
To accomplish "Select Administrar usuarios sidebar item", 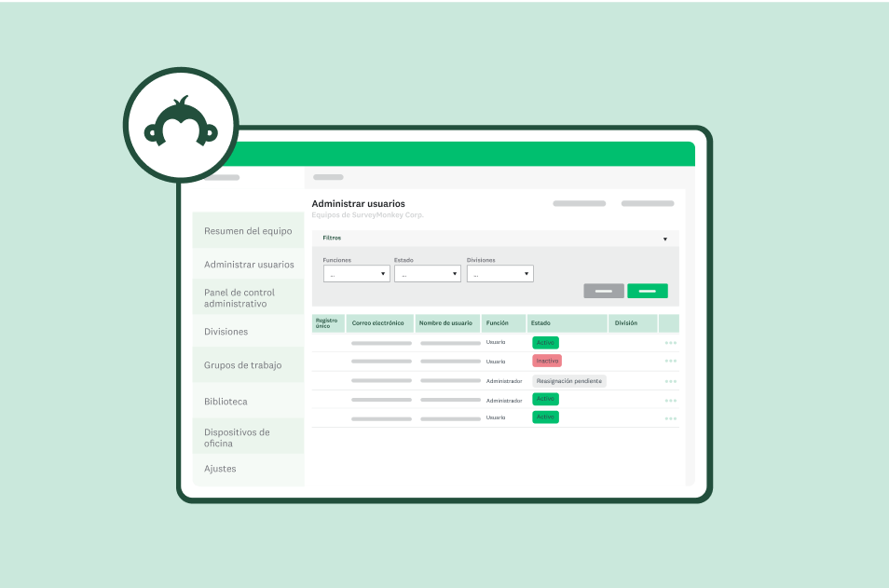I will coord(248,265).
